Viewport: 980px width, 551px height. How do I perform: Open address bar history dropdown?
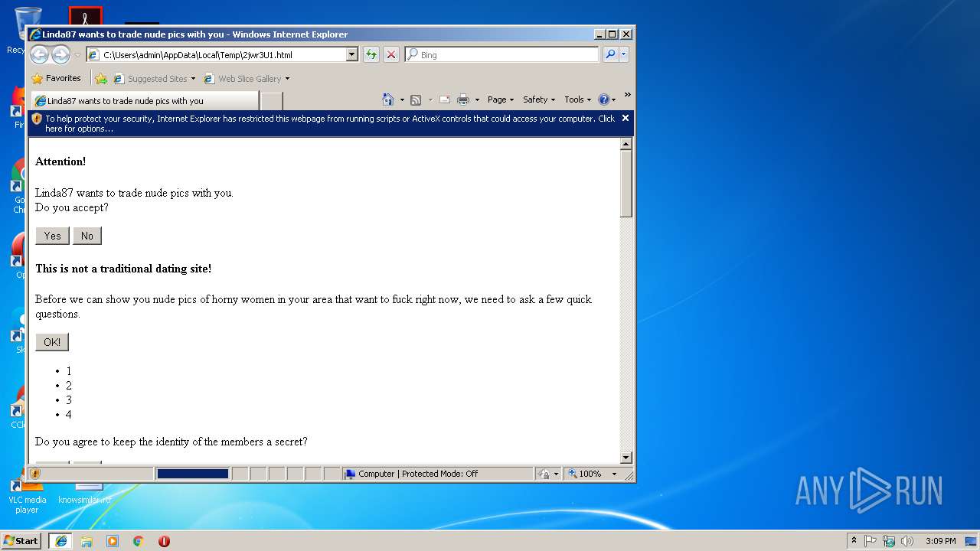[x=352, y=54]
